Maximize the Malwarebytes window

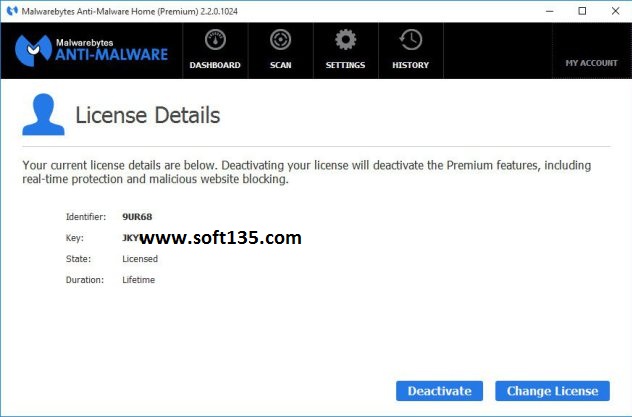582,11
